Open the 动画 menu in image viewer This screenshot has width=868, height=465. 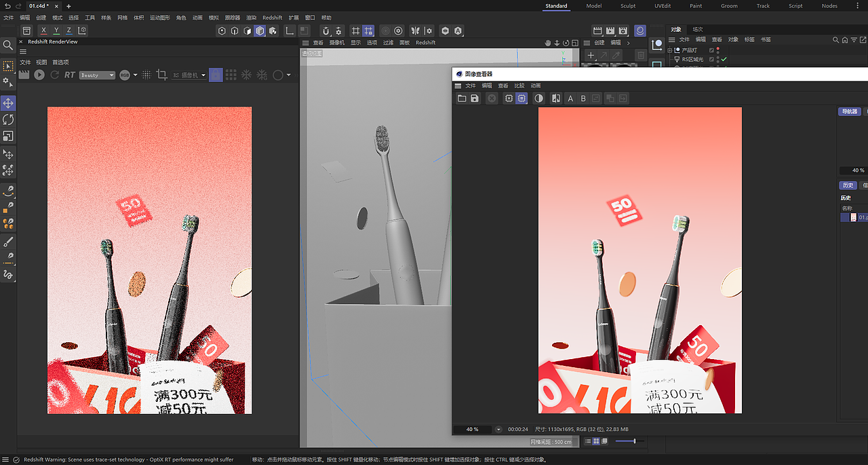coord(536,86)
